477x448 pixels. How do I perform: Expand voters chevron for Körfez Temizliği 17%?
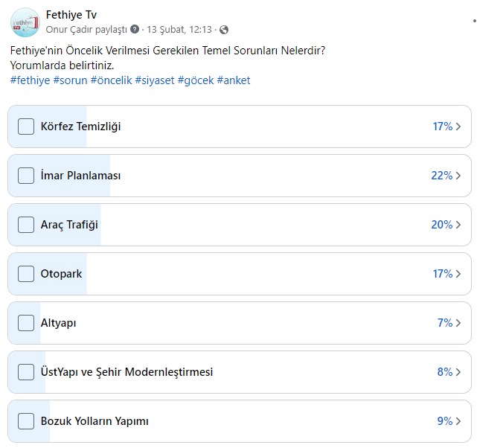click(x=458, y=127)
